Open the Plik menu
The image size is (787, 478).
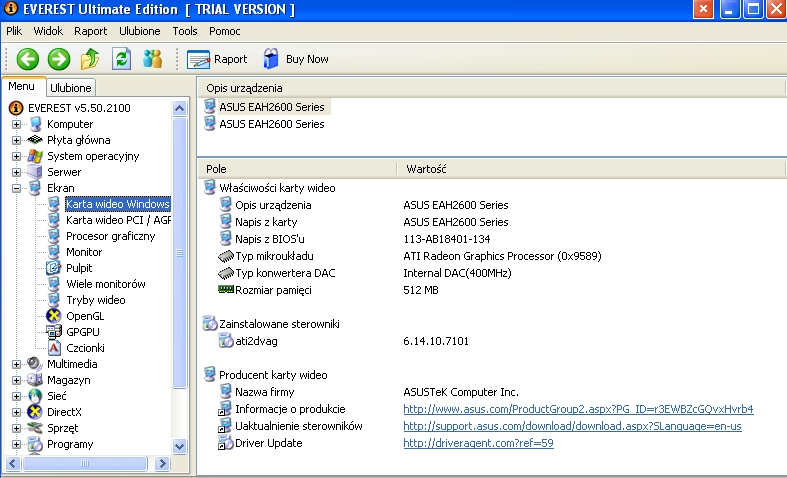click(x=14, y=31)
